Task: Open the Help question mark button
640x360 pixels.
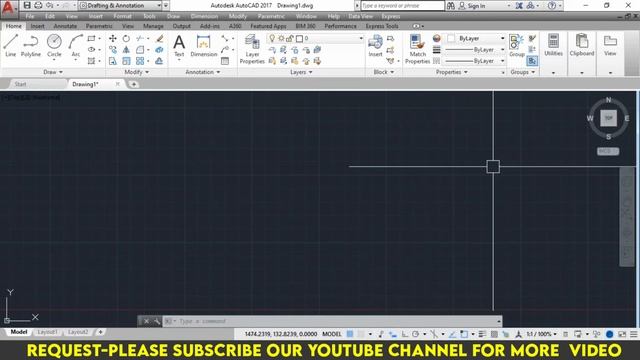Action: point(551,5)
